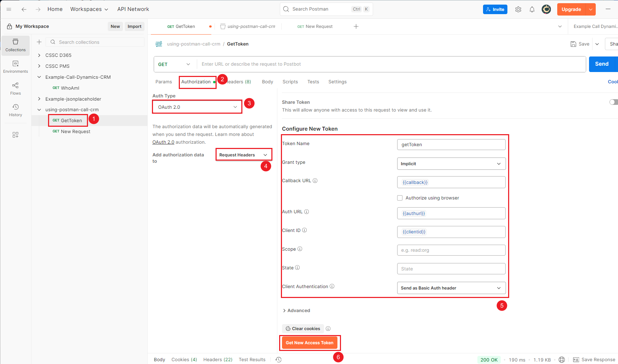618x364 pixels.
Task: Click the Import button
Action: click(134, 26)
